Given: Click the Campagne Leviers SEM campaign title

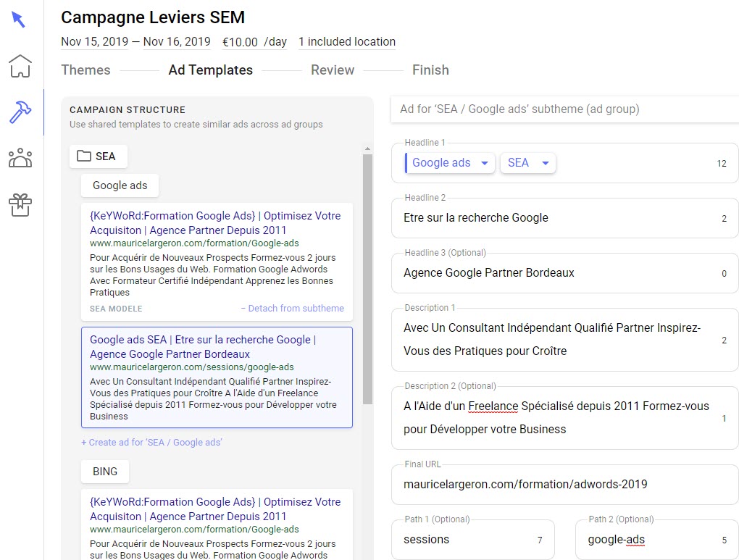Looking at the screenshot, I should click(153, 17).
